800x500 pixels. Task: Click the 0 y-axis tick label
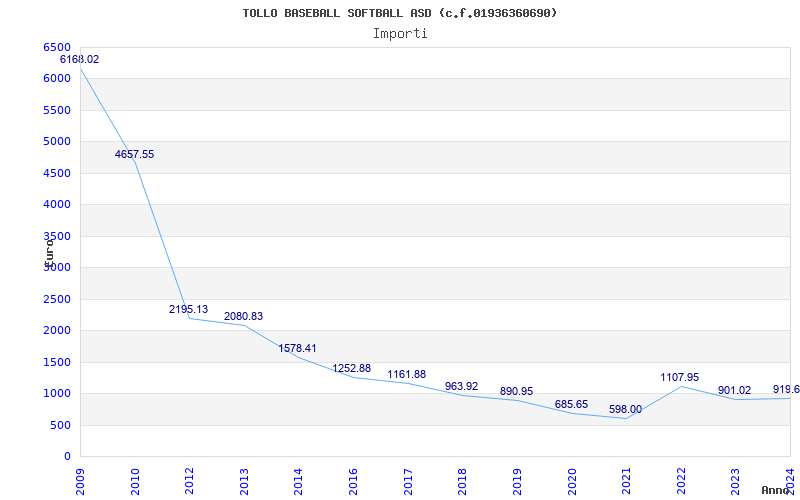(67, 457)
